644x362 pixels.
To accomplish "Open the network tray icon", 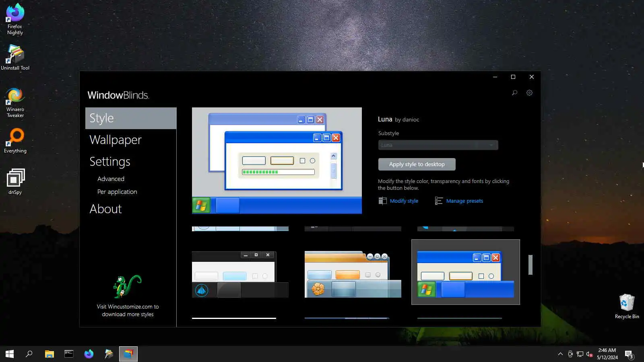I will [x=580, y=354].
